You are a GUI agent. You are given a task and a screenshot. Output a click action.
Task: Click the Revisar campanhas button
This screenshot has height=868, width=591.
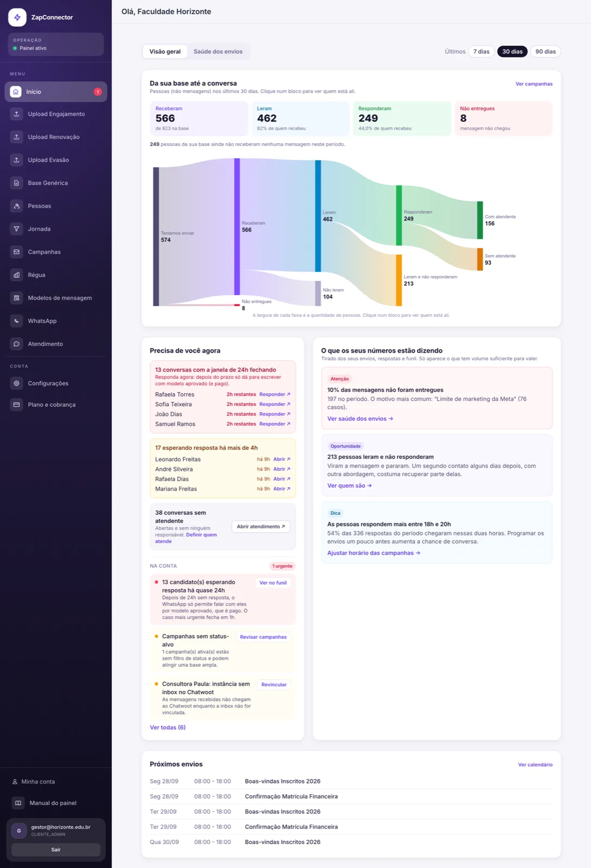pos(264,637)
